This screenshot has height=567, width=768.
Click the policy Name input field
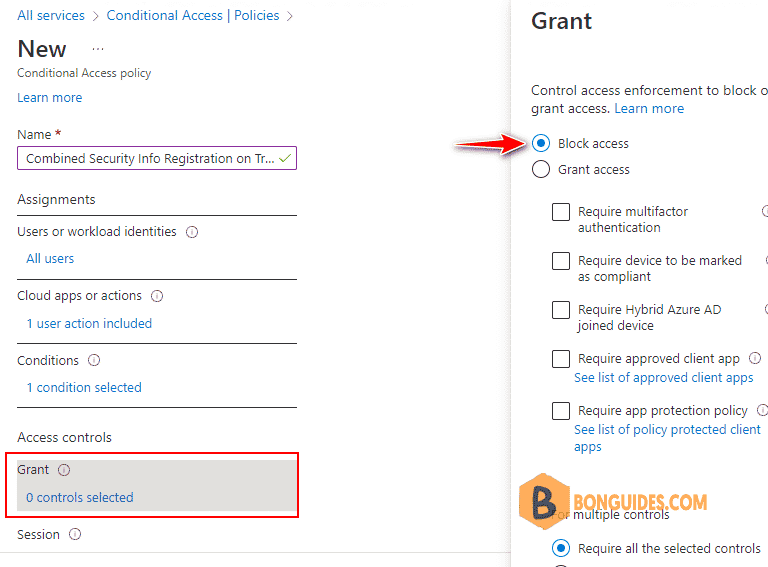157,158
